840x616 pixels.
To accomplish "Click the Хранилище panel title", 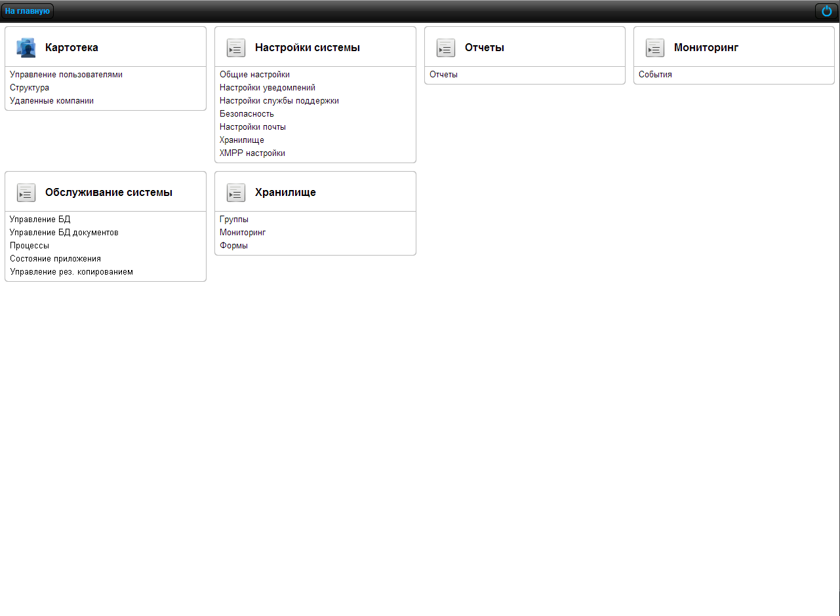I will [285, 193].
